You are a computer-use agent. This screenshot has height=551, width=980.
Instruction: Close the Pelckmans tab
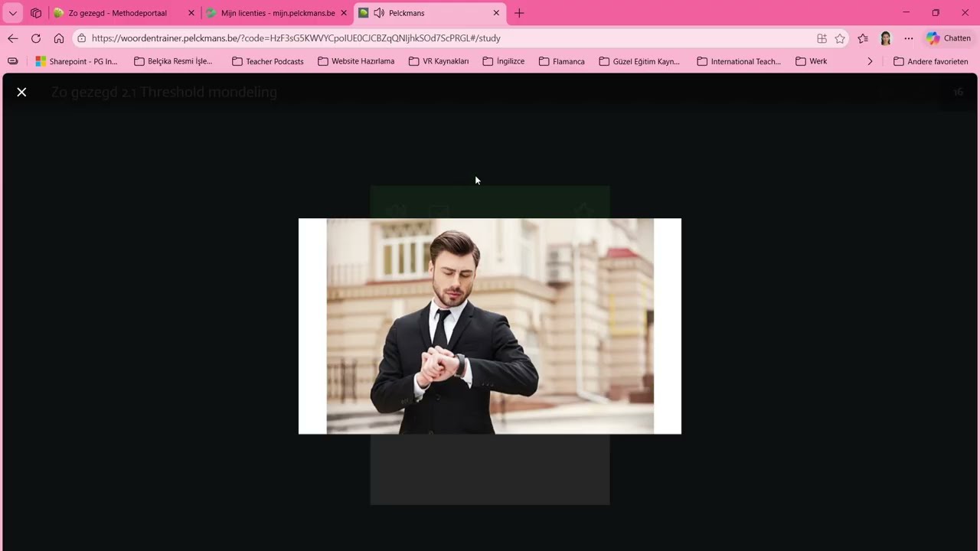tap(496, 13)
